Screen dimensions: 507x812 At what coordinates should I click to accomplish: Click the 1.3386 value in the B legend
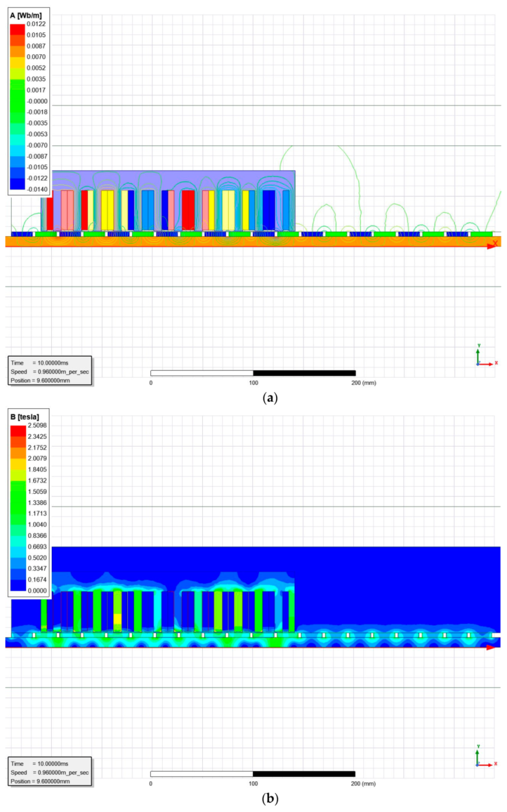tap(37, 503)
